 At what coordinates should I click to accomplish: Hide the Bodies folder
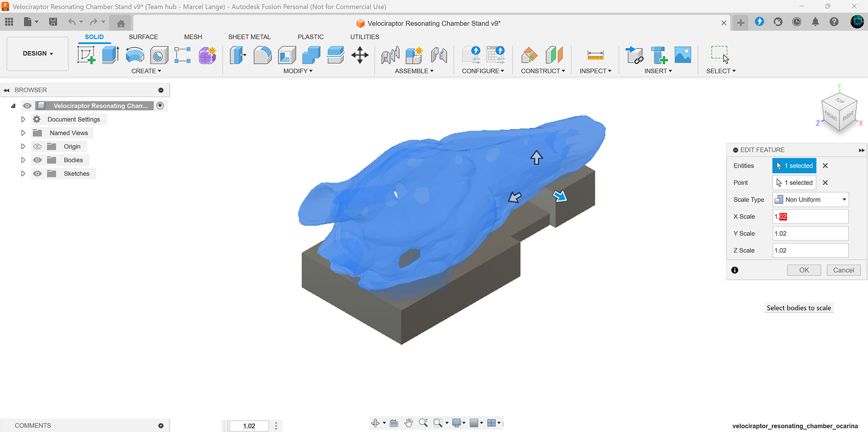(38, 160)
